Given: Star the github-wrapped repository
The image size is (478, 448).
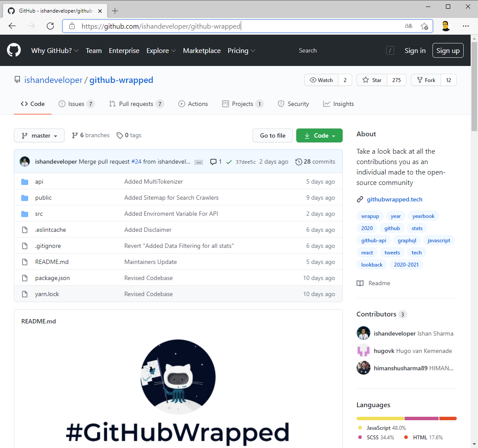Looking at the screenshot, I should [x=372, y=80].
